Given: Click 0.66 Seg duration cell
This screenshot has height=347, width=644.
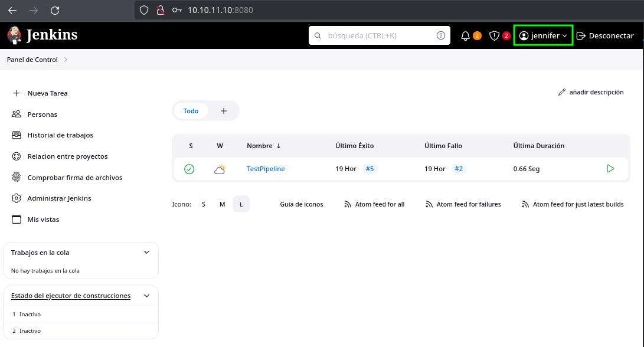Looking at the screenshot, I should [526, 169].
